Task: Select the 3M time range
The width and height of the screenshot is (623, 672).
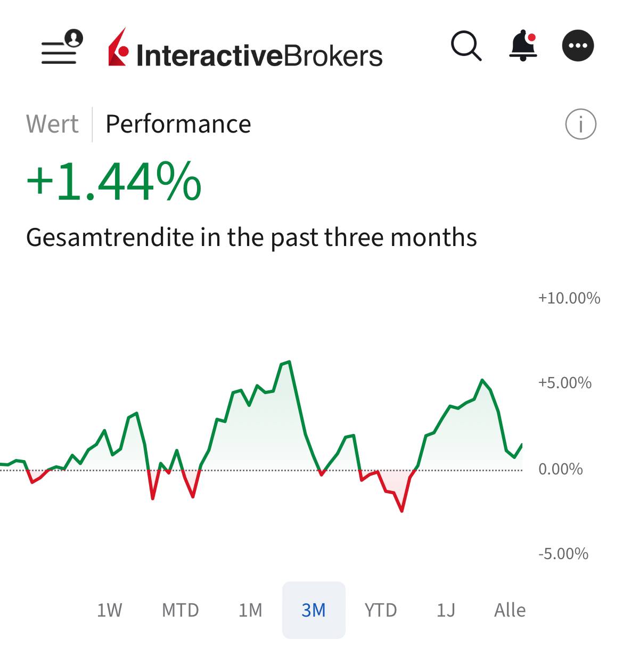Action: click(314, 610)
